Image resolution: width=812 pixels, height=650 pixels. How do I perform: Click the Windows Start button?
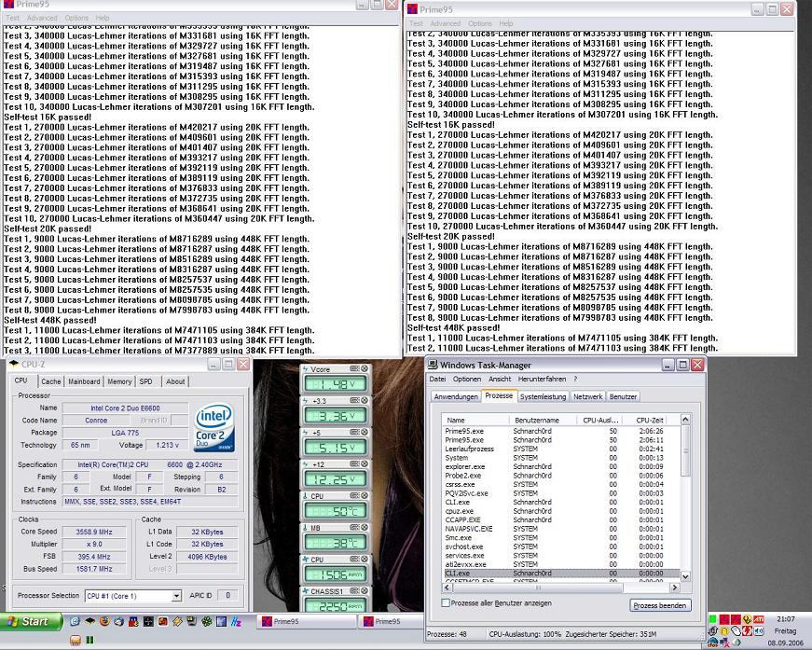click(x=32, y=621)
